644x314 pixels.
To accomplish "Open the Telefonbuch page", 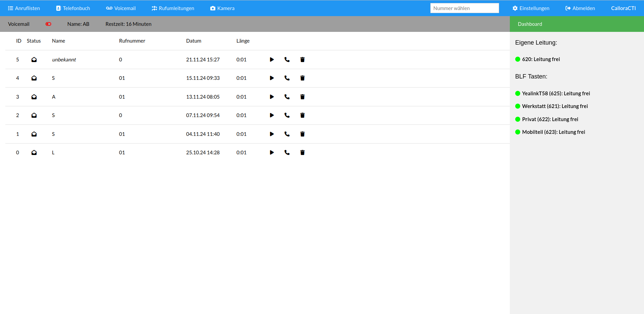I will point(73,8).
